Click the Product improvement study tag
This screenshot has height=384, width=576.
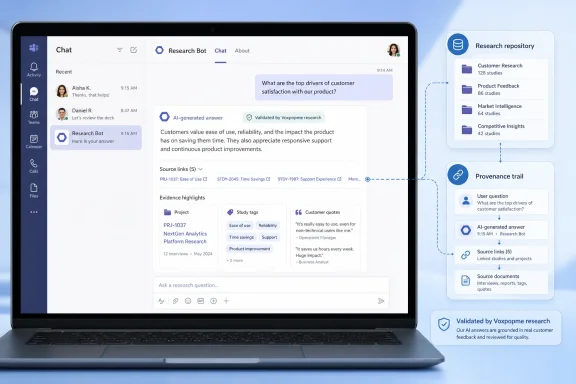pos(249,249)
